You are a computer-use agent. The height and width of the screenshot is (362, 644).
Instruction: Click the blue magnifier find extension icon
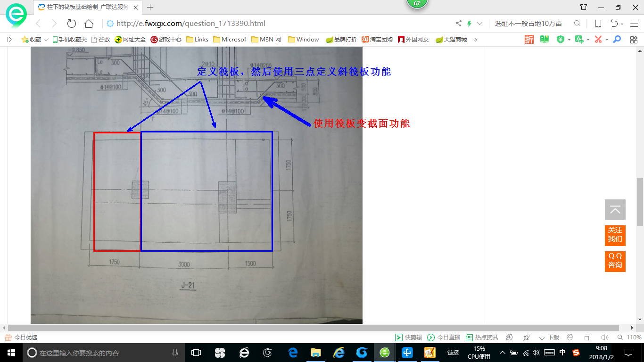coord(617,40)
